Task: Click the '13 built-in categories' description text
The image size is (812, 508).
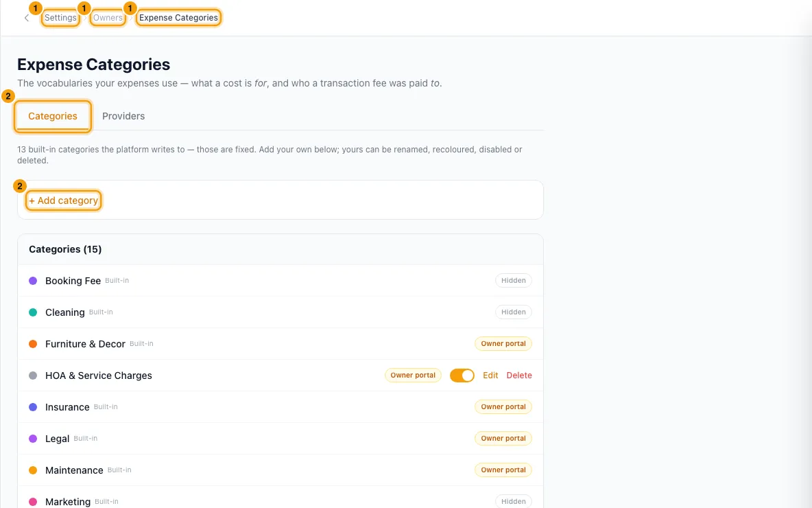Action: (x=270, y=155)
